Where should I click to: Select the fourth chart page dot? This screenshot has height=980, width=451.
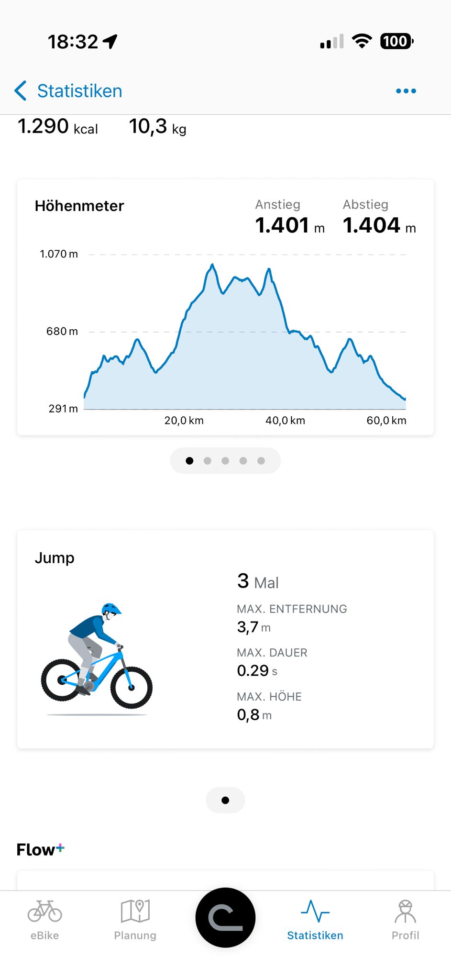(x=243, y=461)
